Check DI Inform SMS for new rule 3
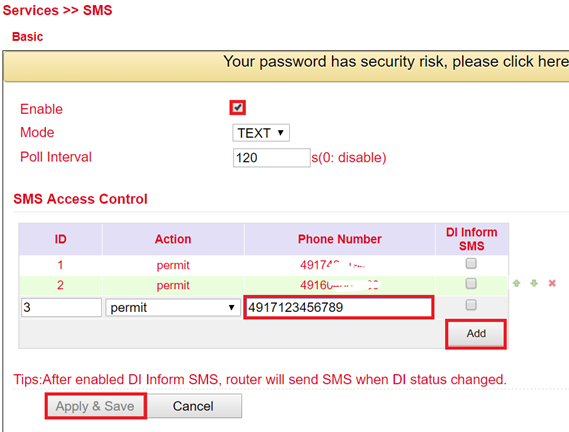This screenshot has height=432, width=569. pos(471,305)
